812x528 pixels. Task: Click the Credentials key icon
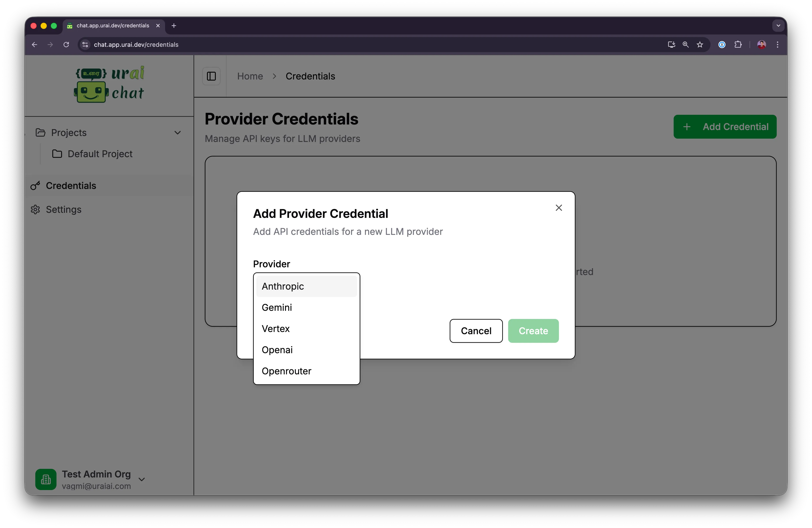point(35,186)
